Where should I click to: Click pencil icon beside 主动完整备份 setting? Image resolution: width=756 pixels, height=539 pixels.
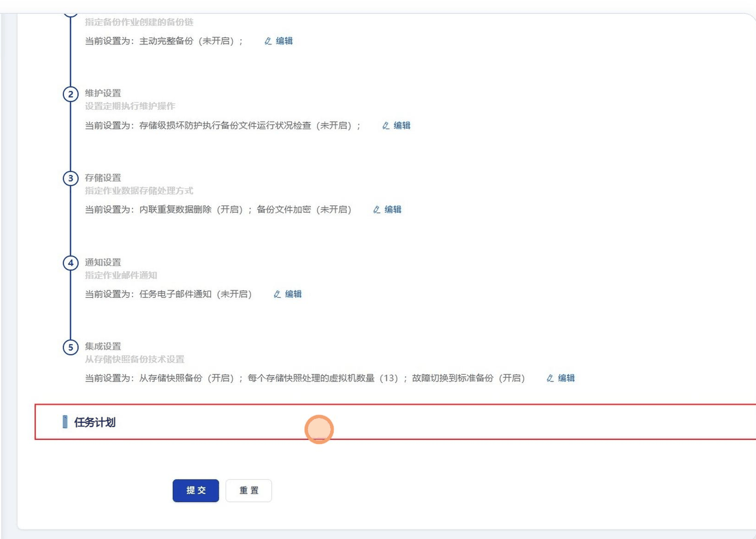click(x=268, y=41)
